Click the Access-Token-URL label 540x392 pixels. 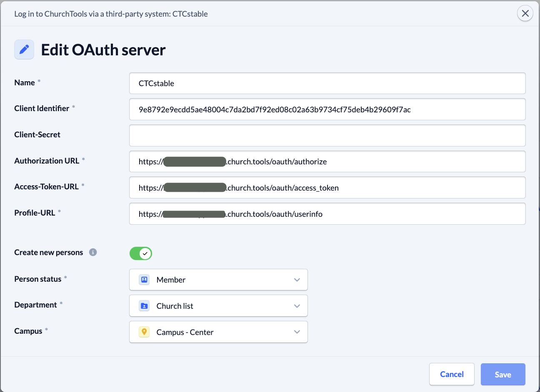[x=46, y=186]
